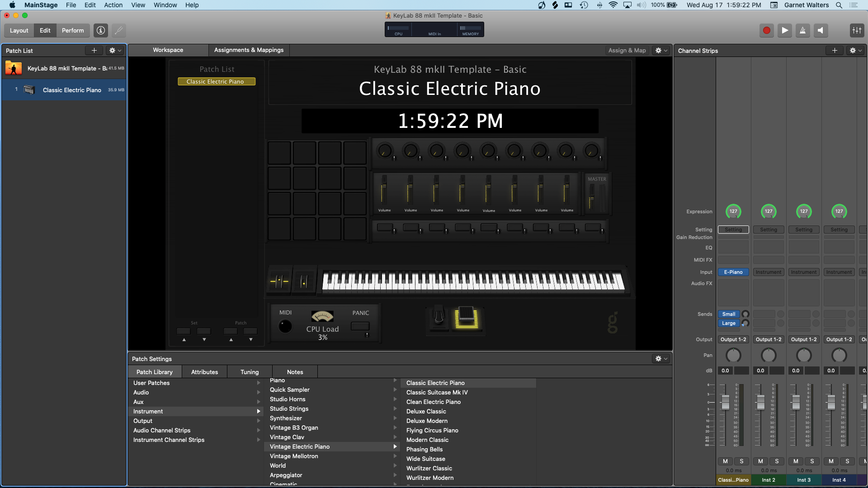Solo the Inst 3 channel strip
This screenshot has width=868, height=488.
(812, 461)
